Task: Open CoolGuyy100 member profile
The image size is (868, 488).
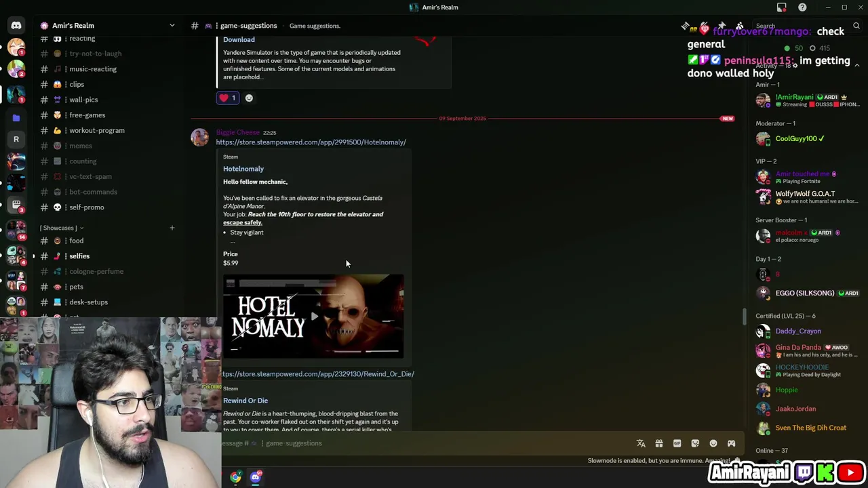Action: coord(807,139)
